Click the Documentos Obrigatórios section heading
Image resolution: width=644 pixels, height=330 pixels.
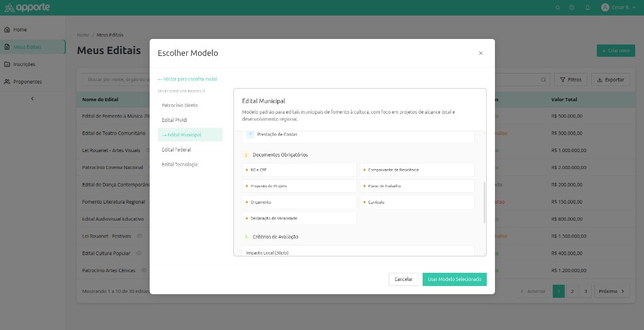(x=280, y=155)
